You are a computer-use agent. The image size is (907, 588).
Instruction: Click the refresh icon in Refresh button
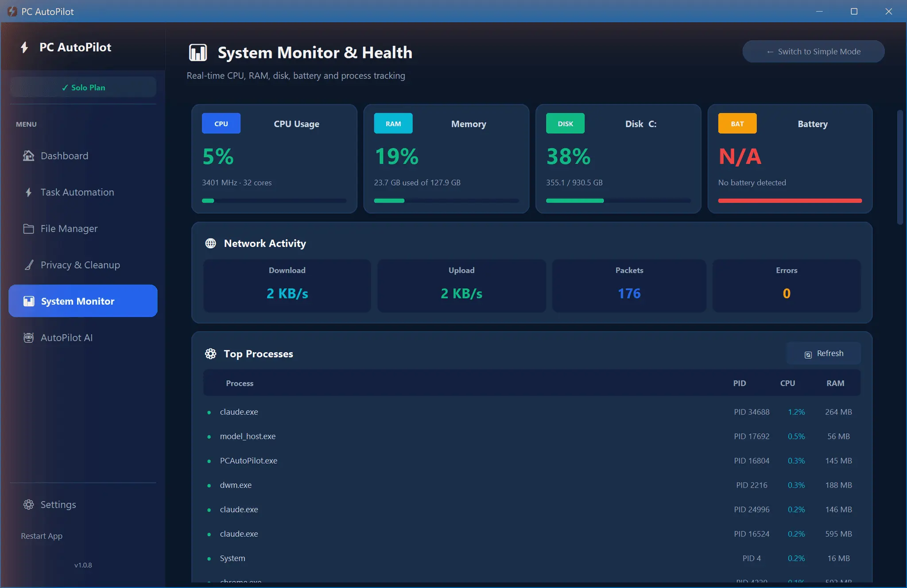pos(808,354)
